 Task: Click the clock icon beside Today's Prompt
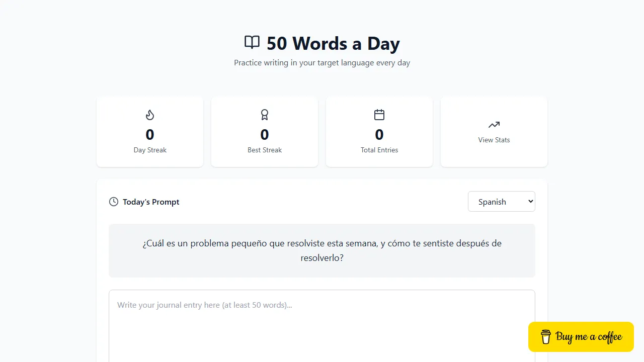(x=114, y=202)
